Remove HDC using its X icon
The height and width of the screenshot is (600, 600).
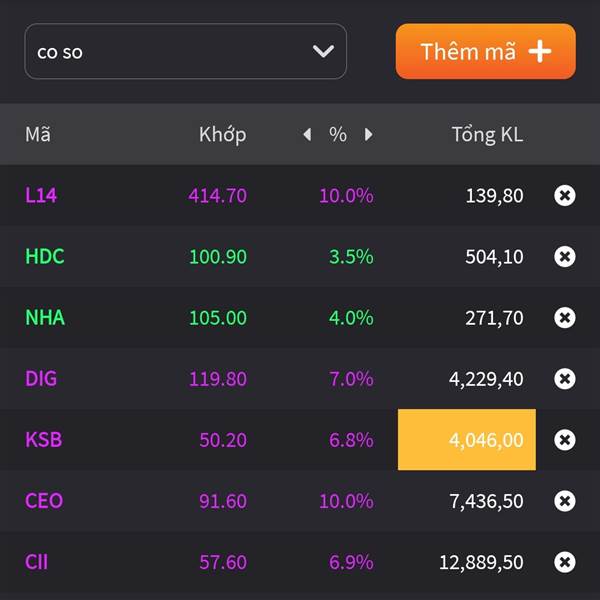coord(564,256)
